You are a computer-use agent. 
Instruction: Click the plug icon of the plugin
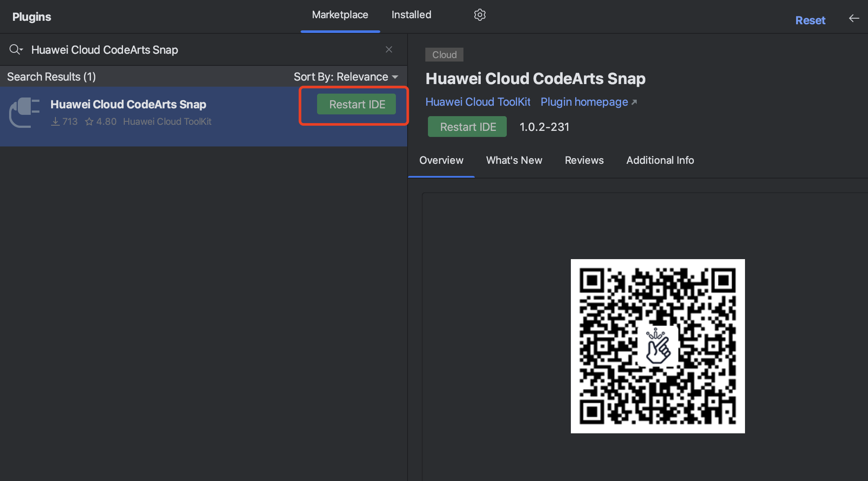click(25, 112)
